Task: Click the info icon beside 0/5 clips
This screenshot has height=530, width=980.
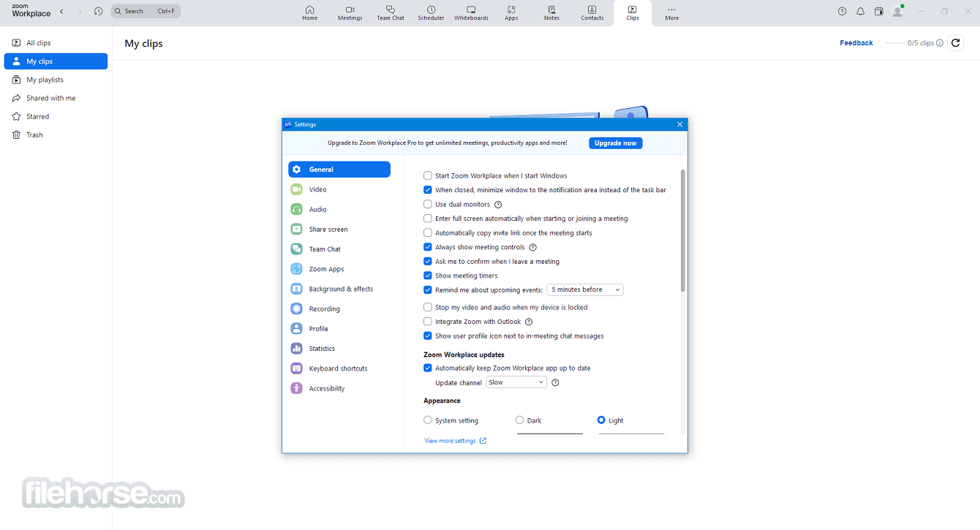Action: point(940,43)
